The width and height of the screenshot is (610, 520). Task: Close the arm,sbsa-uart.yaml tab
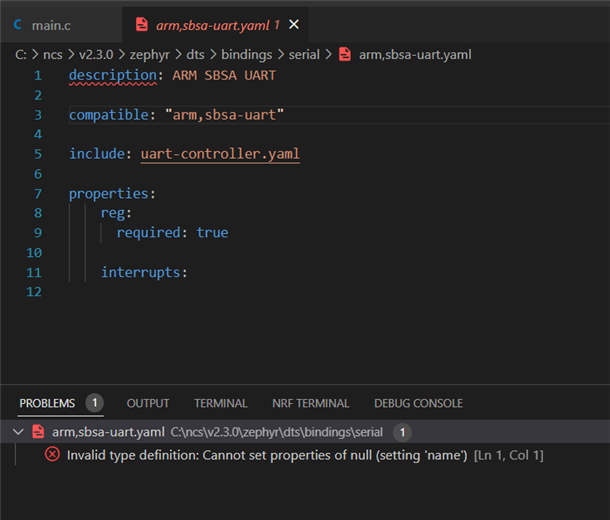(x=294, y=25)
